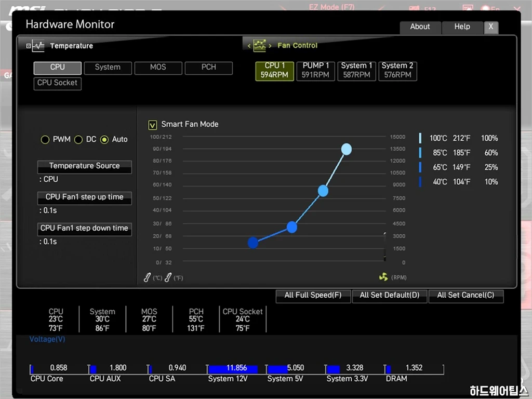The image size is (532, 399).
Task: Click the CPU 23°C temperature reading
Action: (56, 320)
